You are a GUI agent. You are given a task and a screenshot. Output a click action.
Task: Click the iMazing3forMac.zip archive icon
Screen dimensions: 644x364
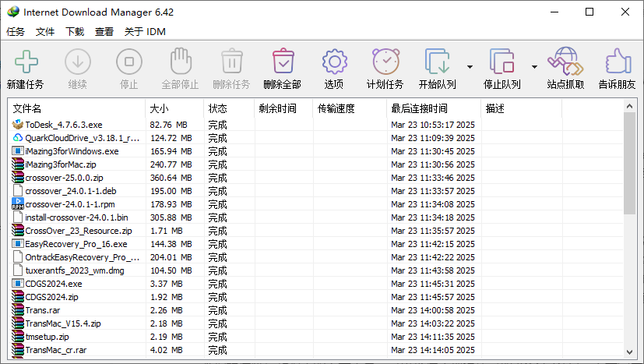(18, 164)
